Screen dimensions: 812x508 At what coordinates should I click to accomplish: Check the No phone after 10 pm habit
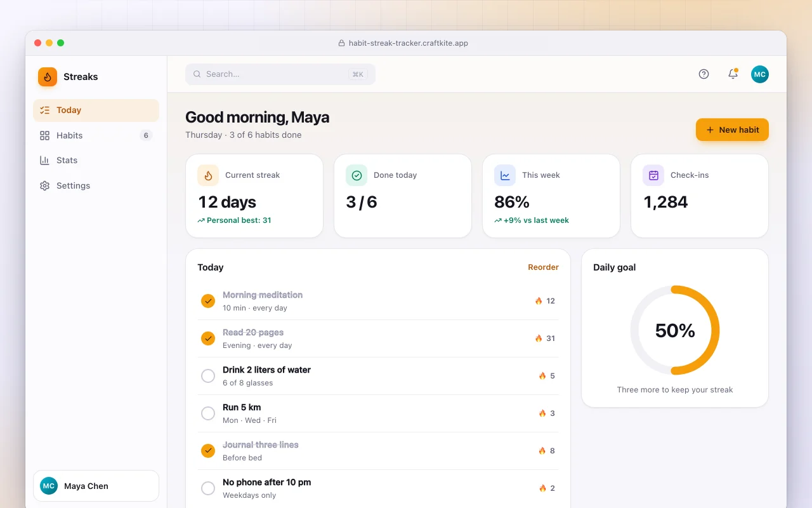208,488
